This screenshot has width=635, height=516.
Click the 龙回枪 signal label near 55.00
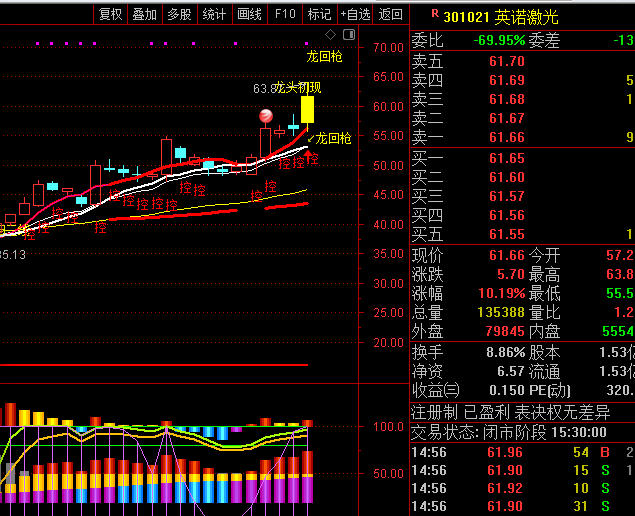(x=333, y=138)
